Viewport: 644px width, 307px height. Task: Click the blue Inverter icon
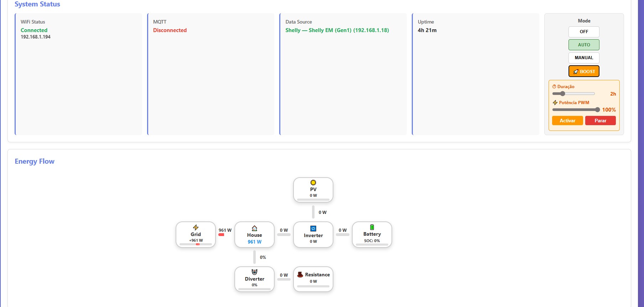pos(313,229)
